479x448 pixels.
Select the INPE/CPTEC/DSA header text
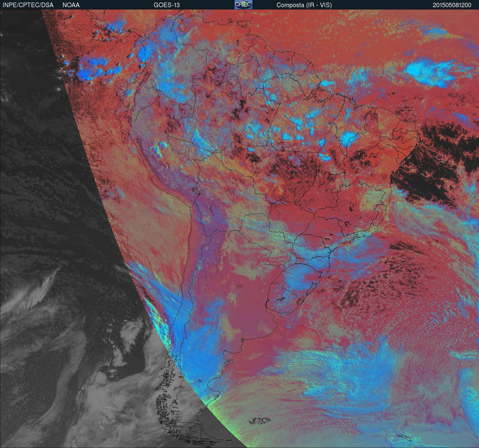(28, 5)
